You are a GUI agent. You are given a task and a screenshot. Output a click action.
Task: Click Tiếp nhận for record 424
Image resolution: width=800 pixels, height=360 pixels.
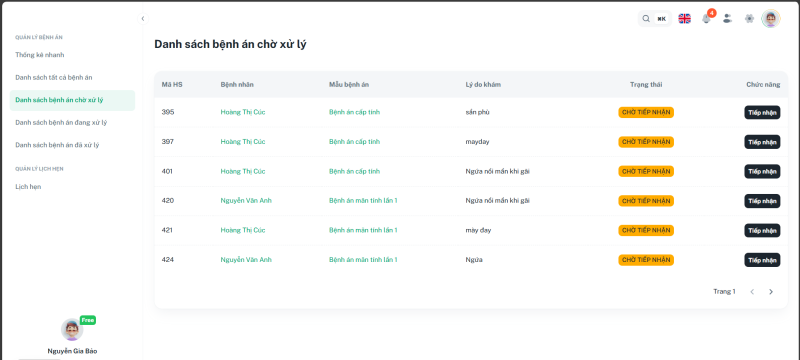click(x=762, y=260)
